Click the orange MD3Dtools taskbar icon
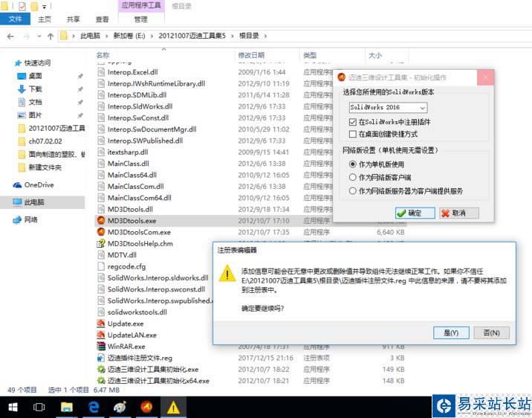The width and height of the screenshot is (532, 418). [x=146, y=407]
